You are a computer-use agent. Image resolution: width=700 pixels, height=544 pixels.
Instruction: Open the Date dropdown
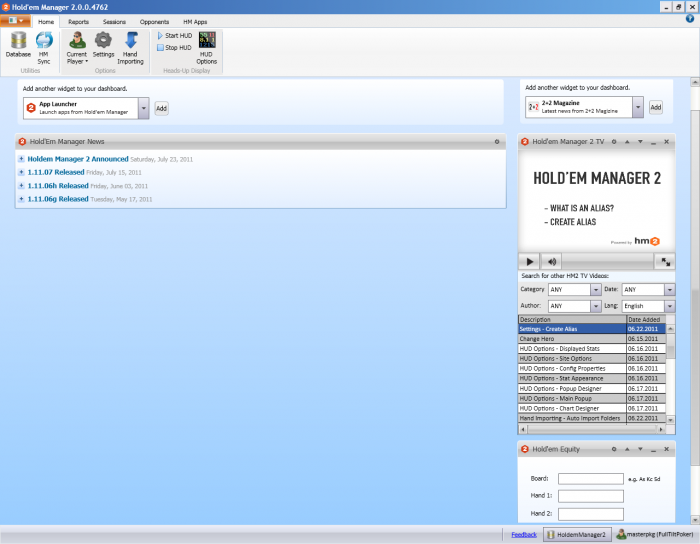[670, 290]
